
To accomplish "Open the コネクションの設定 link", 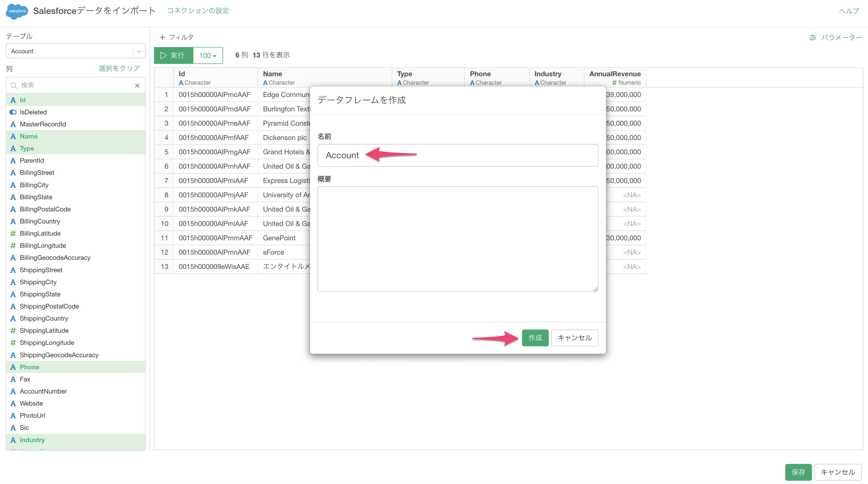I will pos(198,11).
